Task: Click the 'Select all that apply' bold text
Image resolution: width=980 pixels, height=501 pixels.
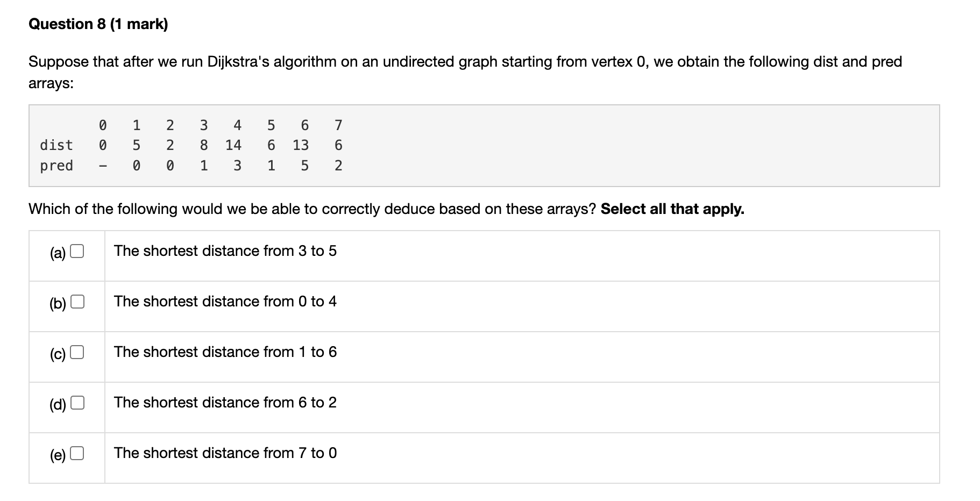Action: coord(672,209)
